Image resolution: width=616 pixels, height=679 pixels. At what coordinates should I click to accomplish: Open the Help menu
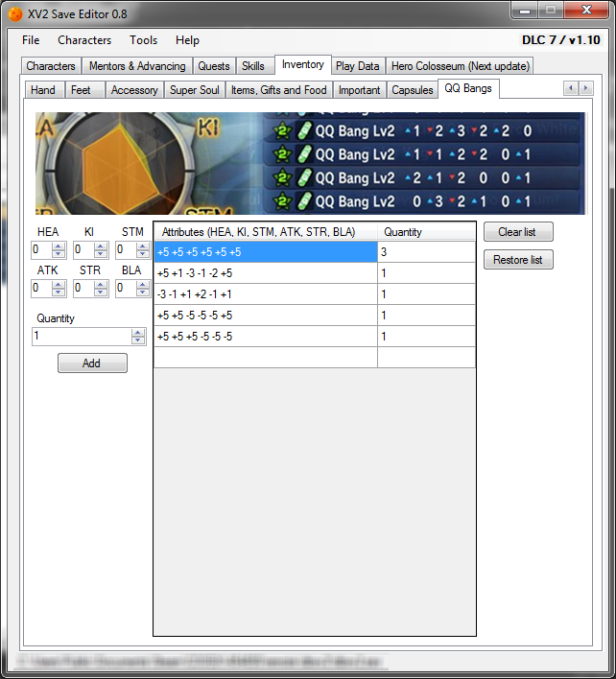click(187, 40)
